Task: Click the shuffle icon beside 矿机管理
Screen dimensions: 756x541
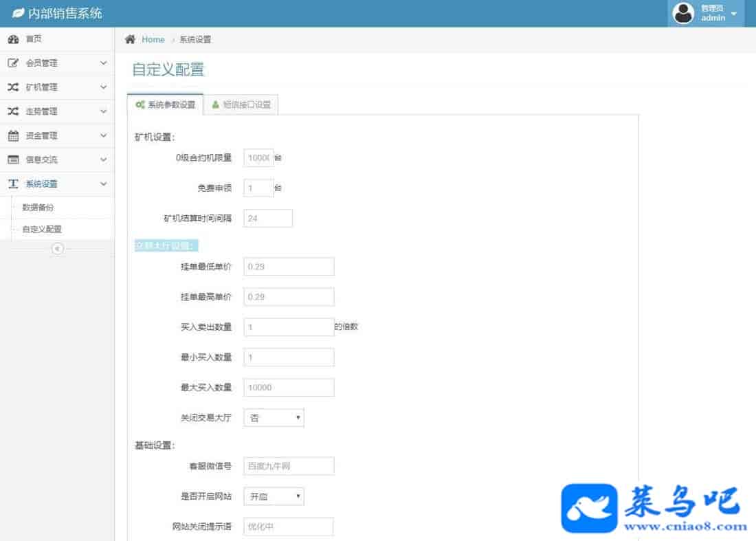Action: point(13,87)
